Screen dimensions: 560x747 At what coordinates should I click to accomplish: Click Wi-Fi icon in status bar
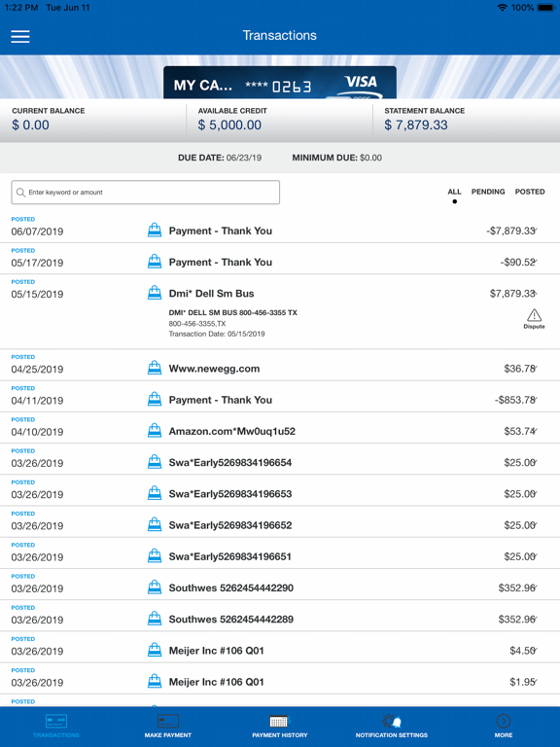coord(502,8)
